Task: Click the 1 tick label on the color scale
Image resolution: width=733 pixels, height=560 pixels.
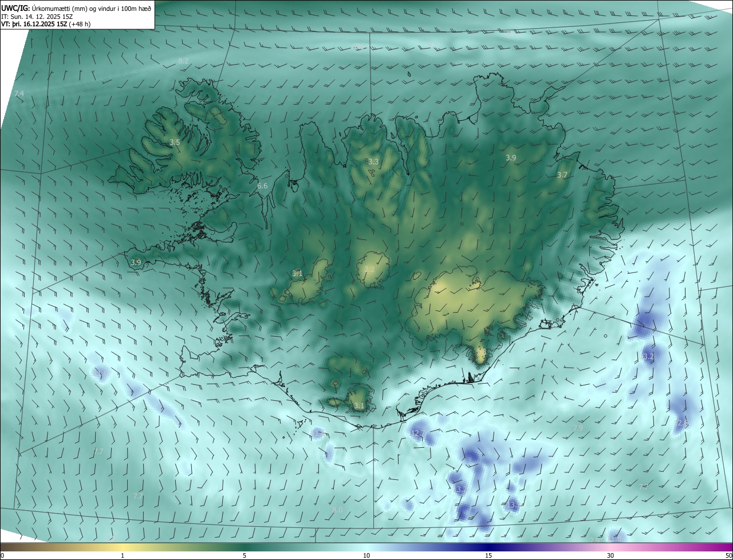Action: pos(123,555)
